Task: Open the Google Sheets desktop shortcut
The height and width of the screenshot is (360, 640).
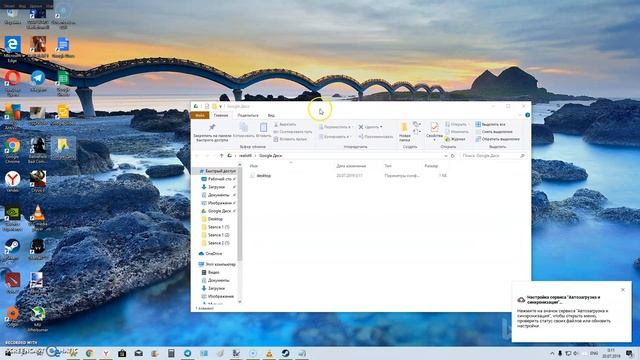Action: 63,82
